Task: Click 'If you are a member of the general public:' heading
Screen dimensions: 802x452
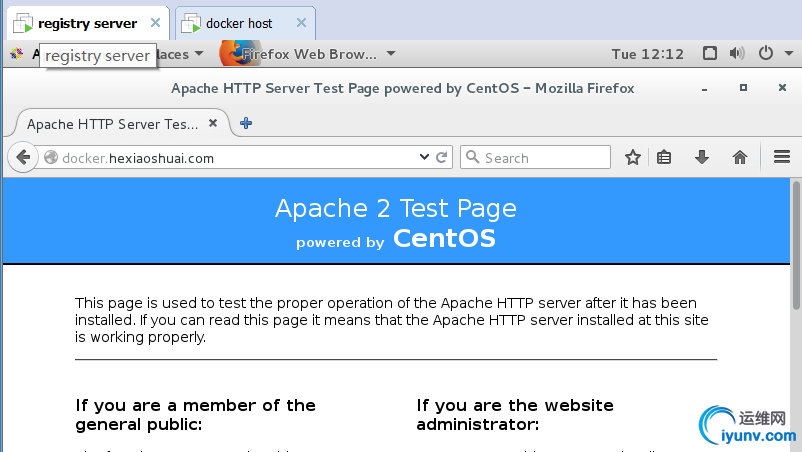Action: pos(195,415)
